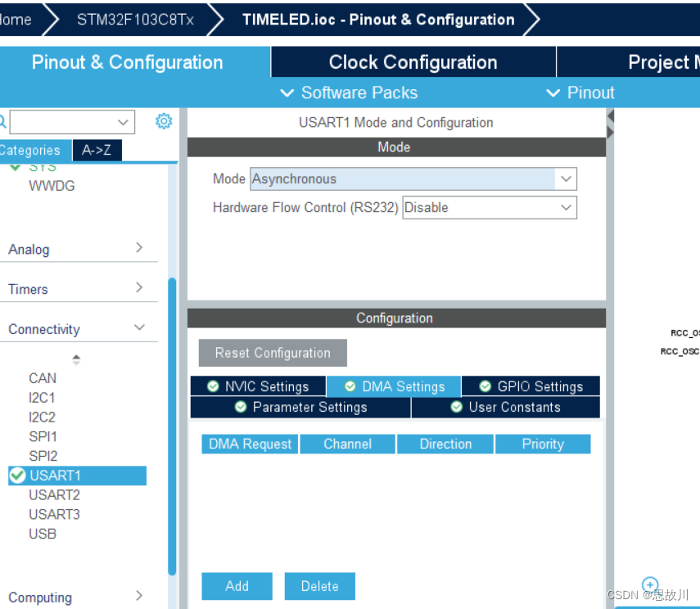Open the Hardware Flow Control dropdown
This screenshot has width=700, height=609.
490,208
